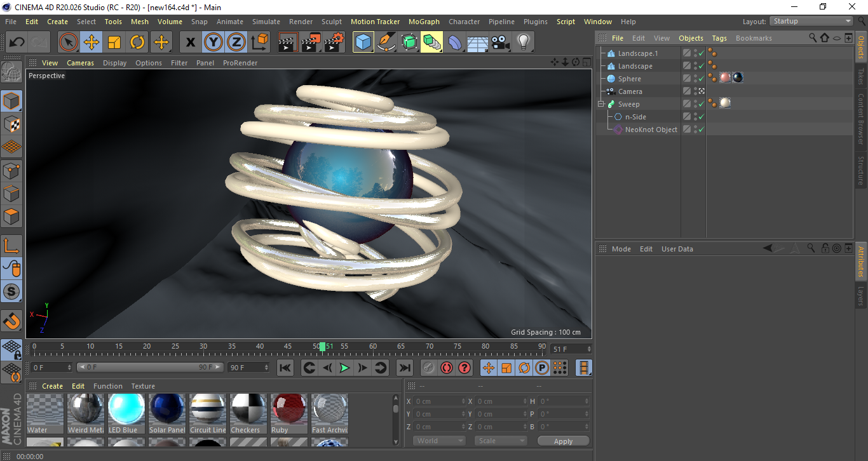Image resolution: width=868 pixels, height=461 pixels.
Task: Switch to the Takes side tab
Action: (861, 76)
